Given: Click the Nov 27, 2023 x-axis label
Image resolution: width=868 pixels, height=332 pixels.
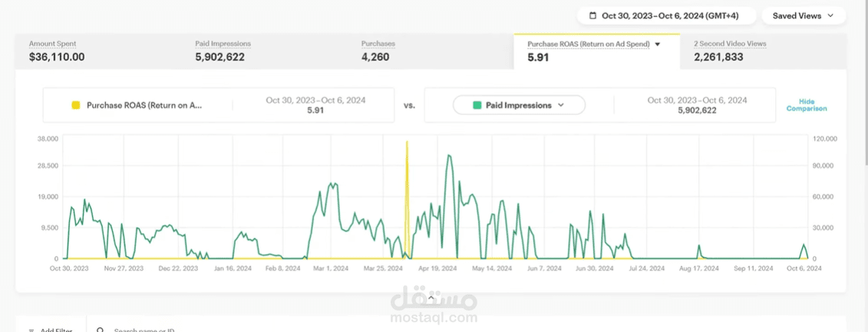Looking at the screenshot, I should pyautogui.click(x=124, y=268).
